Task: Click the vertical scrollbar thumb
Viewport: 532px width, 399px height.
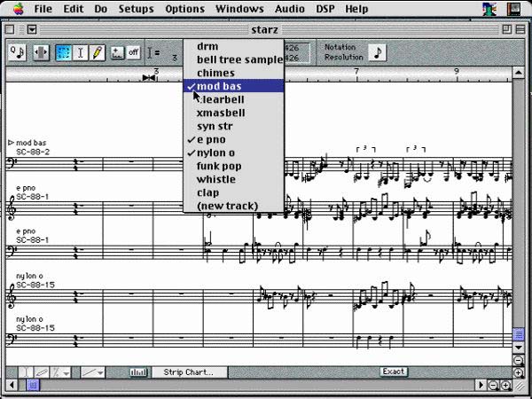Action: [520, 335]
